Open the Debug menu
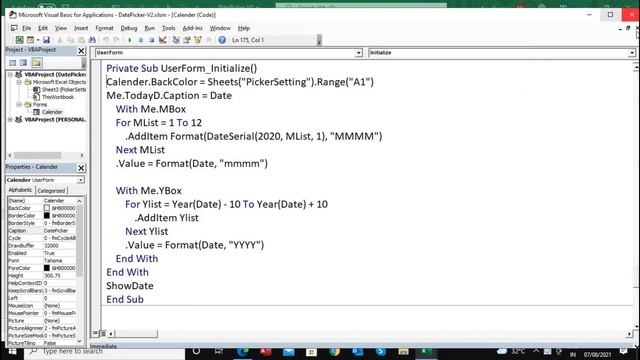 pyautogui.click(x=129, y=28)
